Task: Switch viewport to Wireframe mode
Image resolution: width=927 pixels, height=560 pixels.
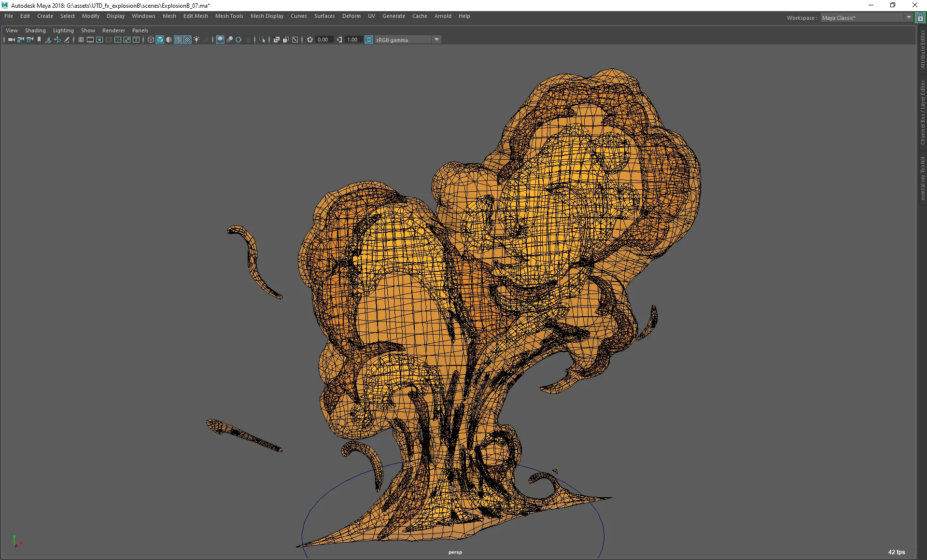Action: click(151, 40)
